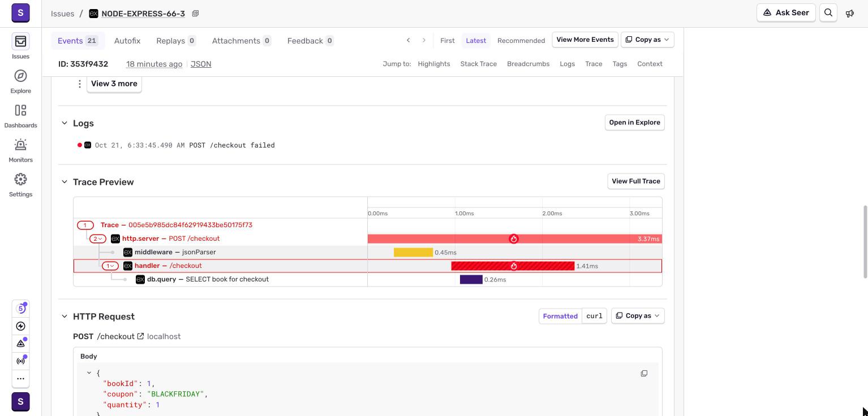Image resolution: width=868 pixels, height=416 pixels.
Task: Click the broadcast signal icon in sidebar
Action: point(21,361)
